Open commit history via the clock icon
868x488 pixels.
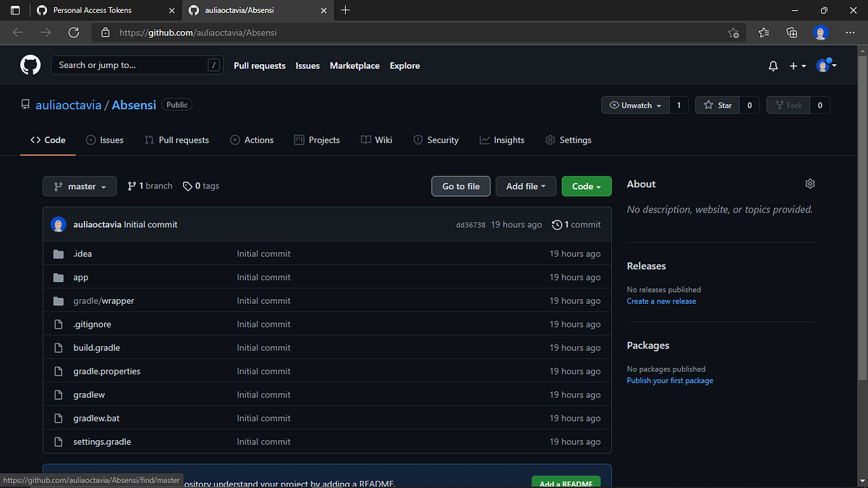tap(557, 224)
